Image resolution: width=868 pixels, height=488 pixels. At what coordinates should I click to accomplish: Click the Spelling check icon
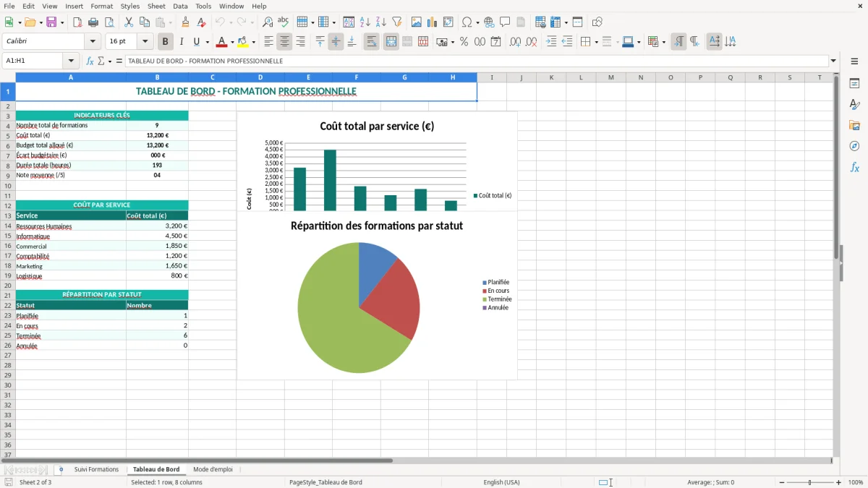tap(283, 22)
